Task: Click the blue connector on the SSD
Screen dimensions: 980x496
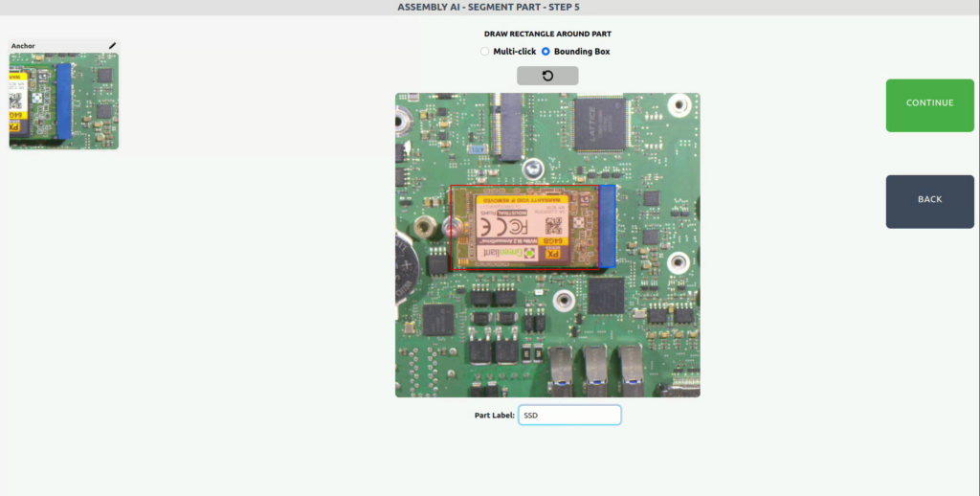Action: pos(607,226)
